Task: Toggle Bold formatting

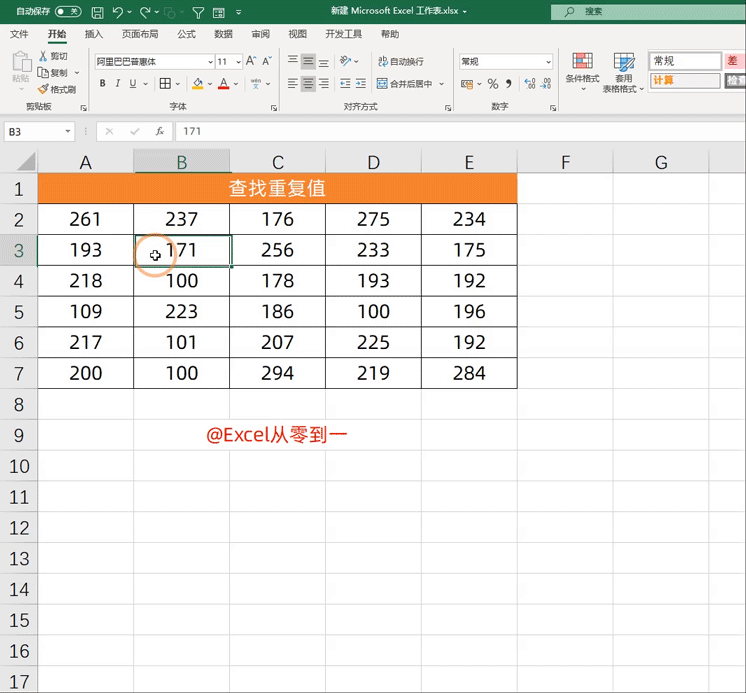Action: (102, 84)
